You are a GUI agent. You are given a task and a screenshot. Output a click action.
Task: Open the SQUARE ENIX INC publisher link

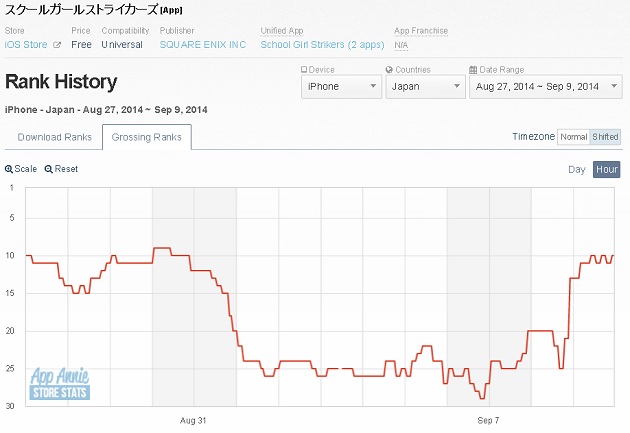tap(203, 45)
